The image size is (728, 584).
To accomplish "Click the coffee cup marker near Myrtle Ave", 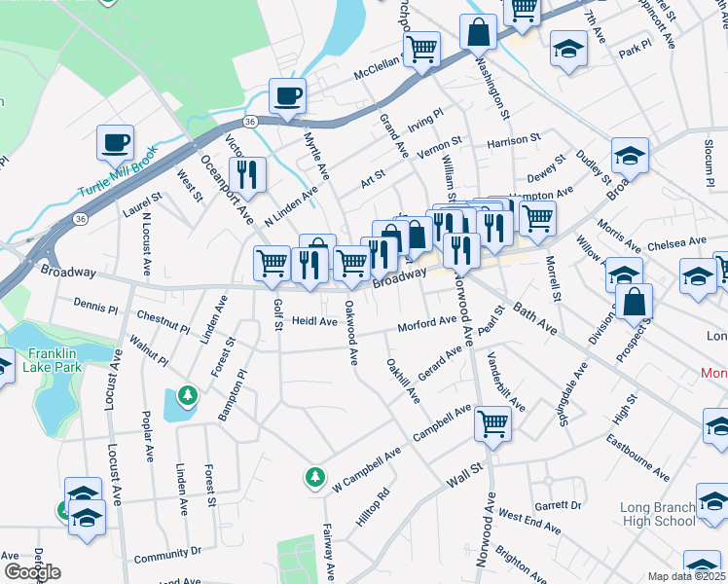I will pos(287,99).
